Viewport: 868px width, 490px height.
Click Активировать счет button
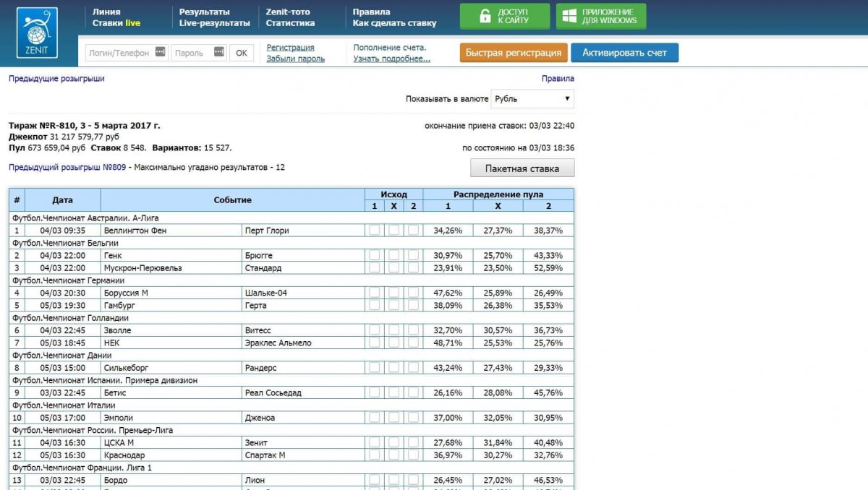coord(625,53)
